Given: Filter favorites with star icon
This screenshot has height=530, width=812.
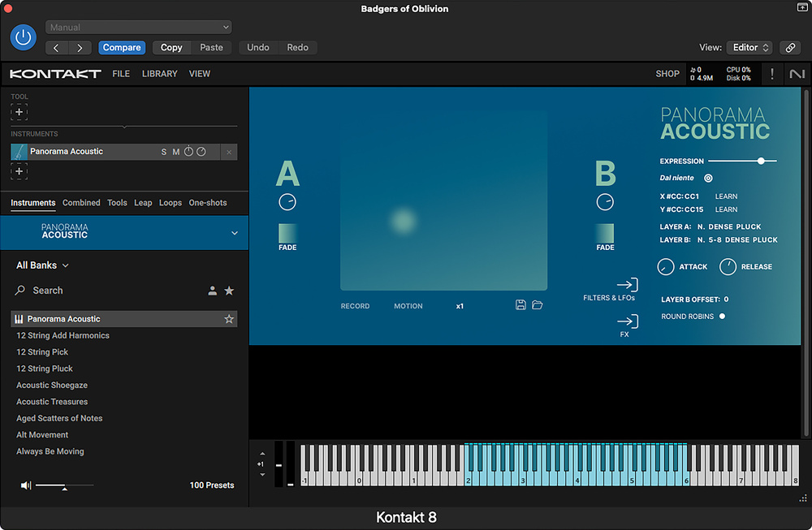Looking at the screenshot, I should pyautogui.click(x=229, y=291).
